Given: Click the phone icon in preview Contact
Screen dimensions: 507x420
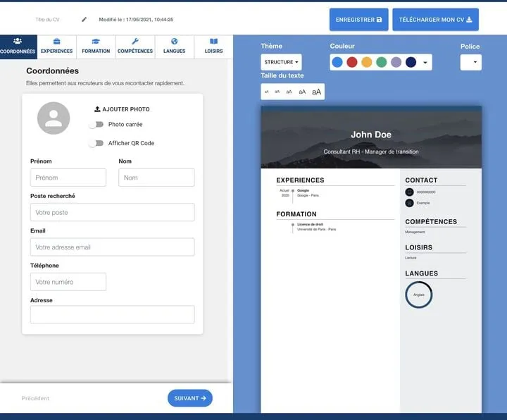Looking at the screenshot, I should pos(409,192).
